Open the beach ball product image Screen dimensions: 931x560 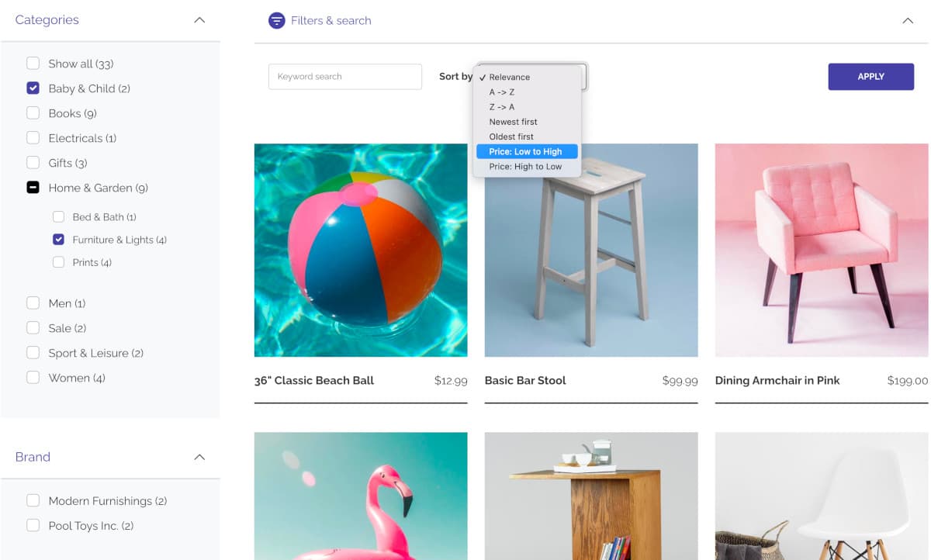pyautogui.click(x=361, y=250)
